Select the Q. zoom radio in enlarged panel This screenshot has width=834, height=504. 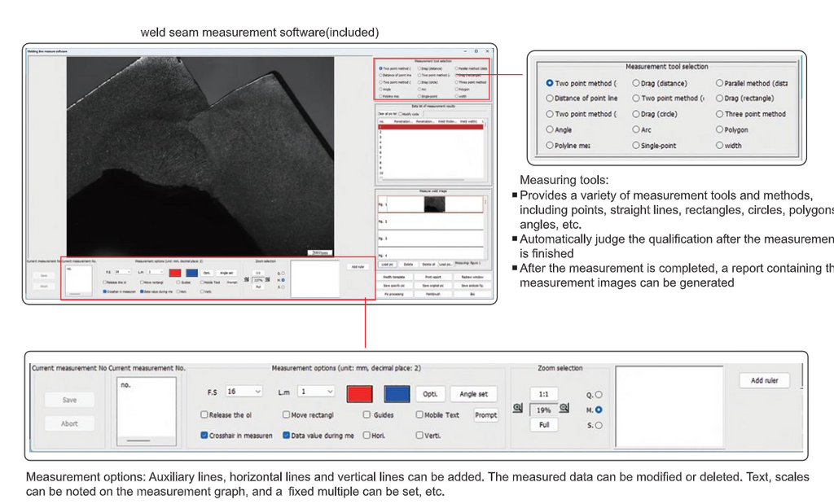pyautogui.click(x=599, y=394)
